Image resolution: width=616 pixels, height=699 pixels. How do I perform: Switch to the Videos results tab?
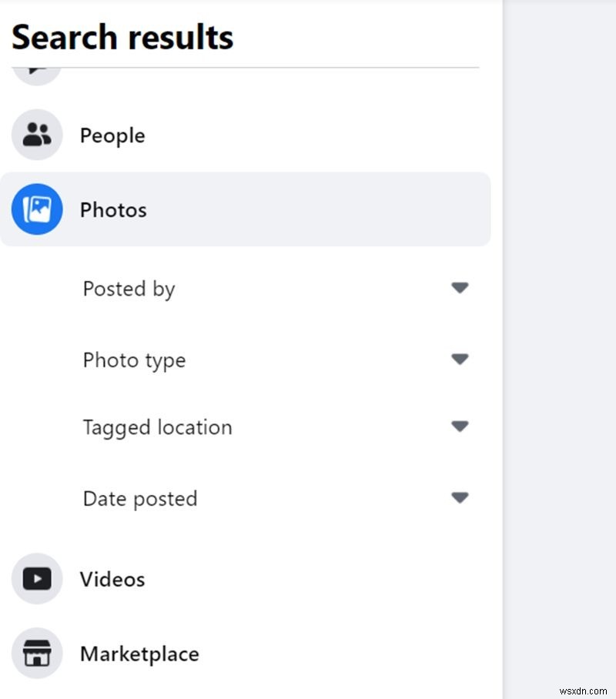112,579
